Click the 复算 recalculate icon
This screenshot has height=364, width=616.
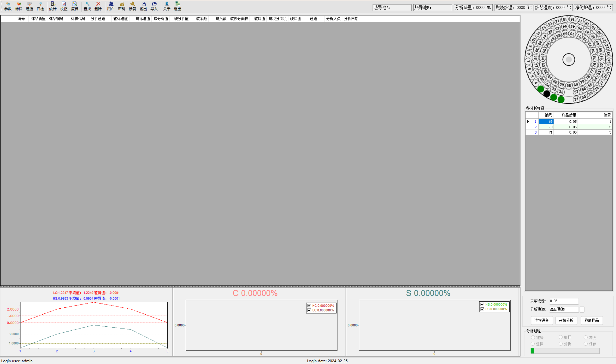click(75, 6)
